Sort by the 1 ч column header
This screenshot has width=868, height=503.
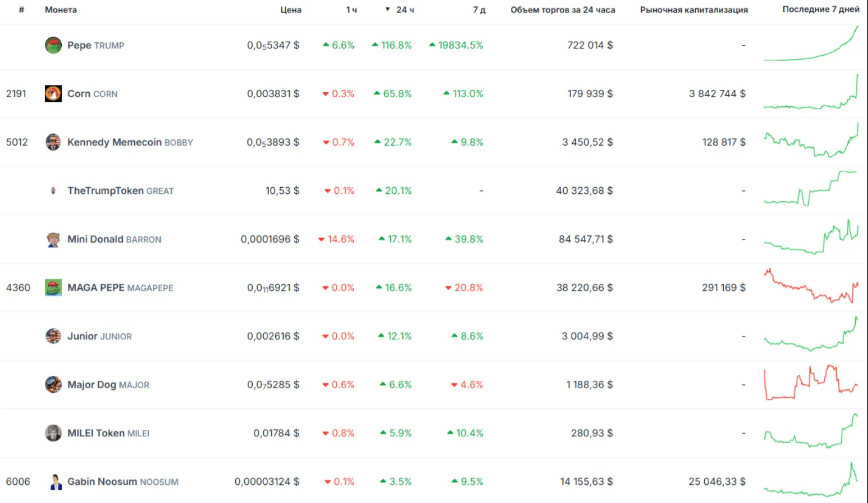pyautogui.click(x=352, y=10)
